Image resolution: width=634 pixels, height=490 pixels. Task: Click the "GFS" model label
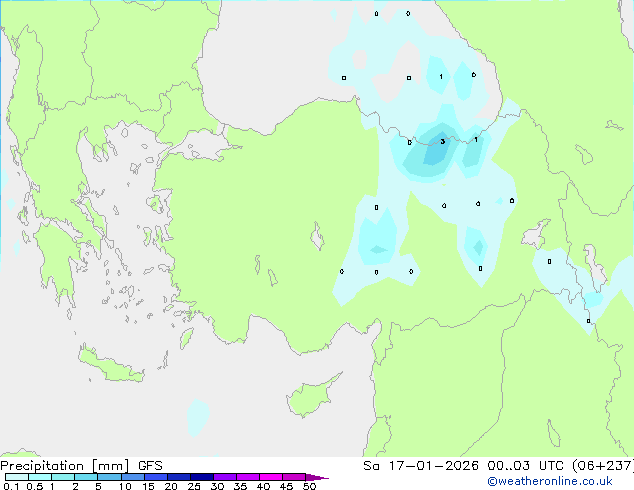tap(150, 466)
